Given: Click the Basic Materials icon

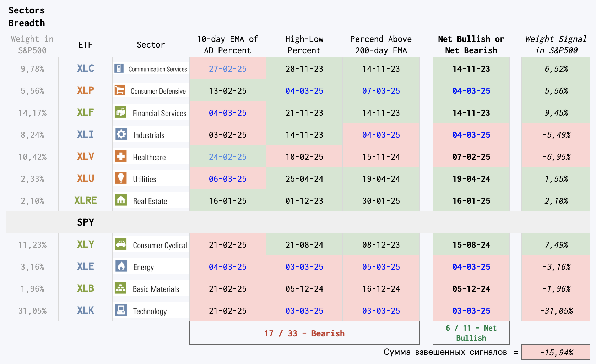Looking at the screenshot, I should point(121,288).
